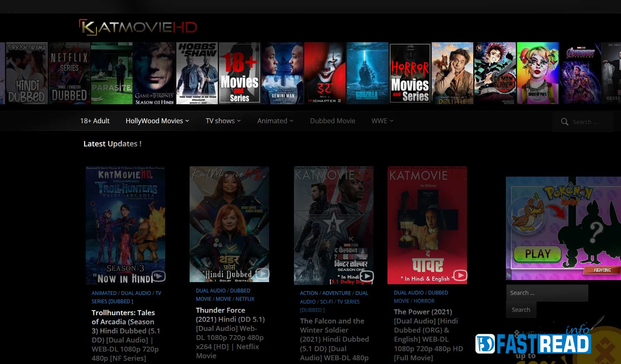
Task: Open the TV SERIES [DUBBED] tag under Trollhunters
Action: coord(126,297)
